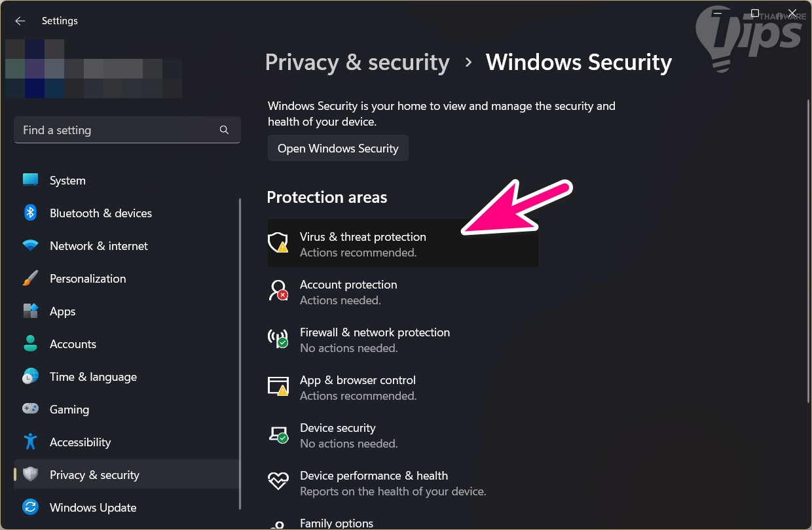Open Family options protection area
812x530 pixels.
(x=337, y=523)
